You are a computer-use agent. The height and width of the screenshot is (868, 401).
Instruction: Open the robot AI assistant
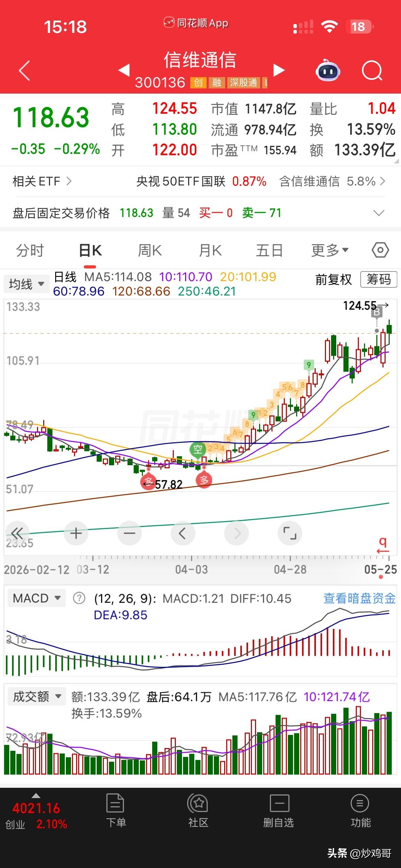tap(328, 70)
